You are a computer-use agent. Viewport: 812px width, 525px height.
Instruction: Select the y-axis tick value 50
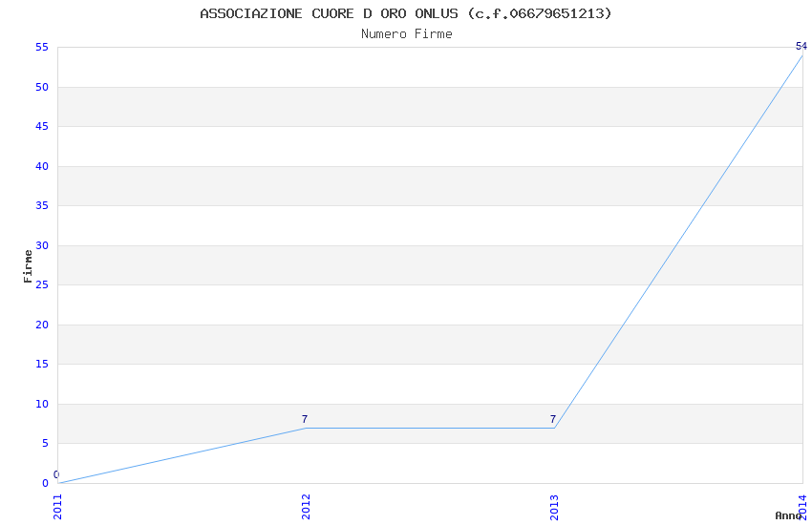click(42, 87)
